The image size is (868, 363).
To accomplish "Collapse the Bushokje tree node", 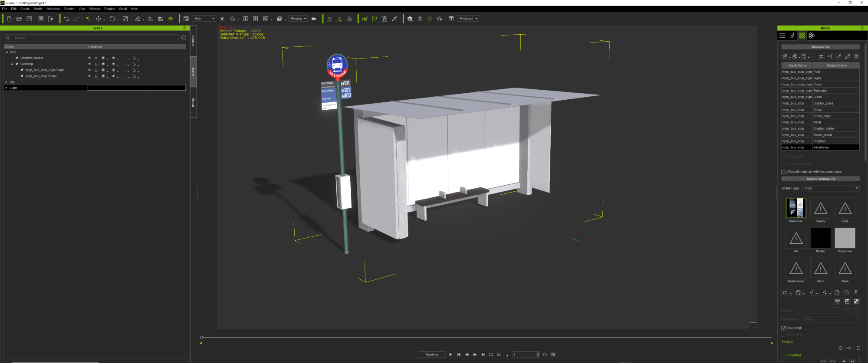I will pos(12,64).
